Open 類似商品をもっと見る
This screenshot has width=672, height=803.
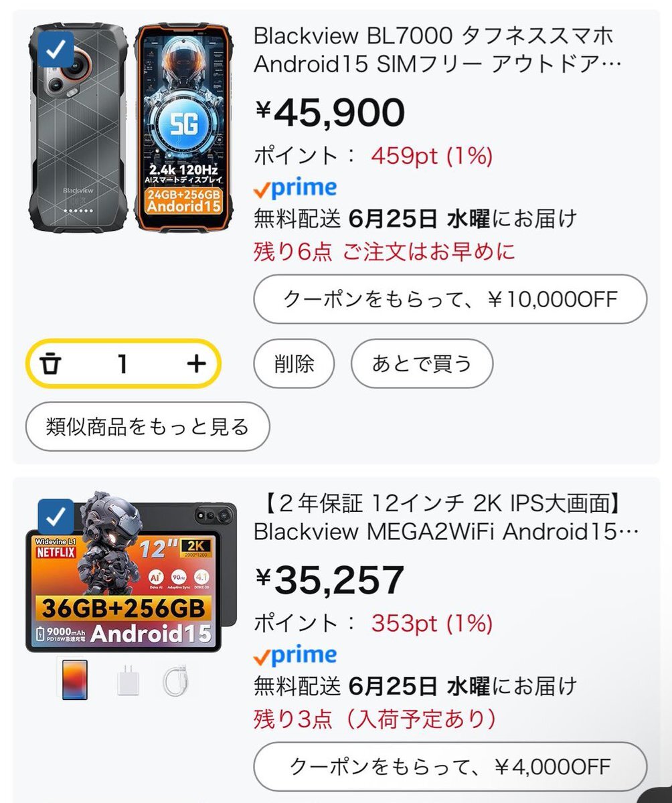[147, 426]
